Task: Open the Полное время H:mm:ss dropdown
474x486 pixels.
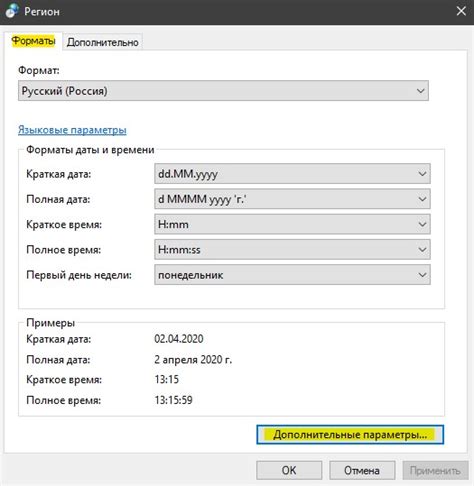Action: pos(292,250)
